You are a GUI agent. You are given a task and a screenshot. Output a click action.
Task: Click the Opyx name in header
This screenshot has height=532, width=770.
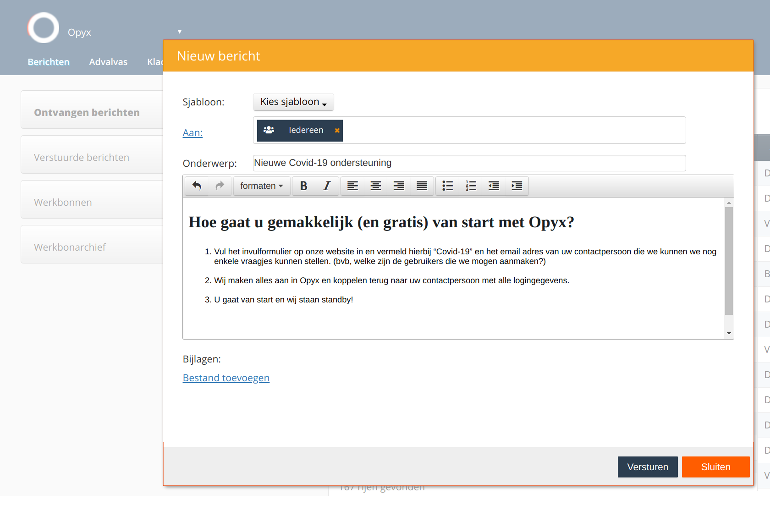click(x=79, y=33)
